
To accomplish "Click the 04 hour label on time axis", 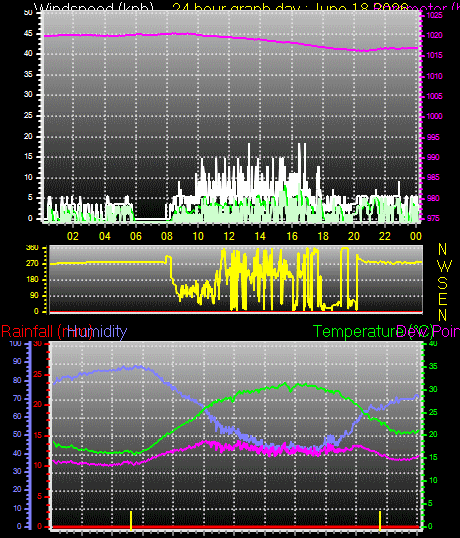I will (x=105, y=236).
